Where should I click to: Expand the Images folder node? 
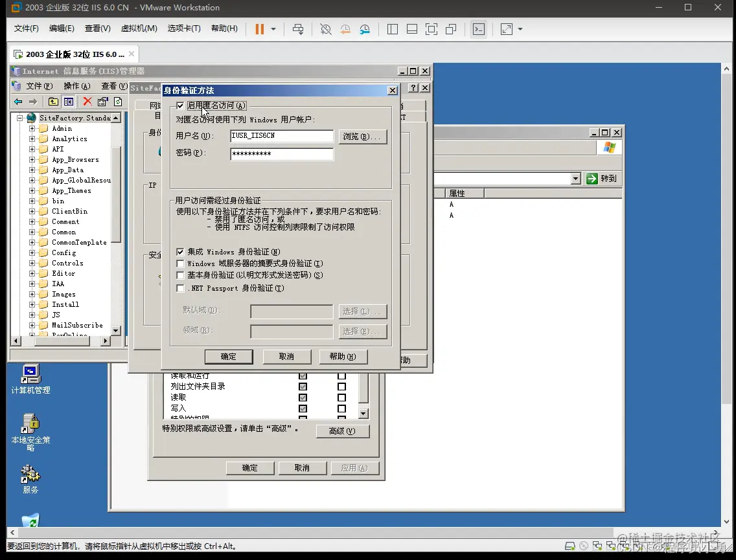(x=32, y=294)
